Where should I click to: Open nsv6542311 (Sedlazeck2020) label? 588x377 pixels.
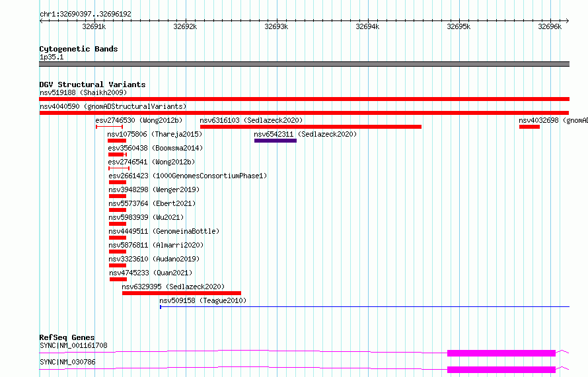tap(305, 134)
